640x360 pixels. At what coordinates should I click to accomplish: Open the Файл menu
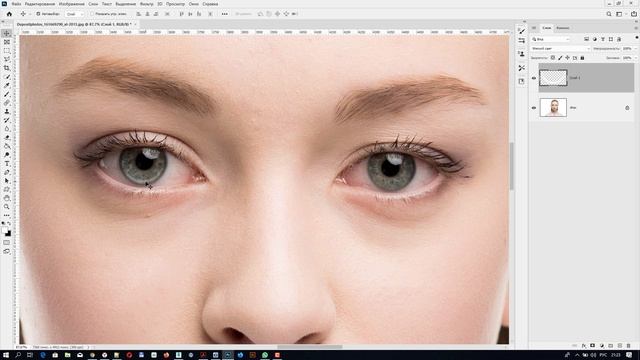pyautogui.click(x=16, y=4)
